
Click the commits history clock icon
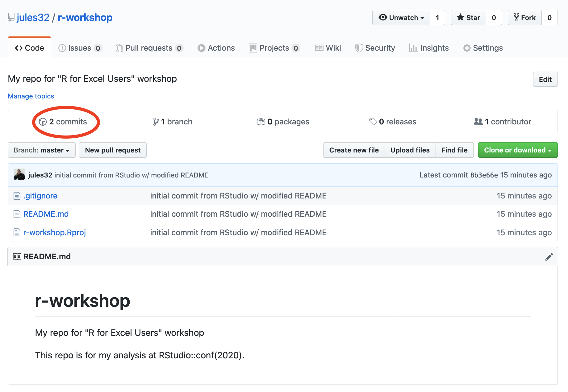43,122
